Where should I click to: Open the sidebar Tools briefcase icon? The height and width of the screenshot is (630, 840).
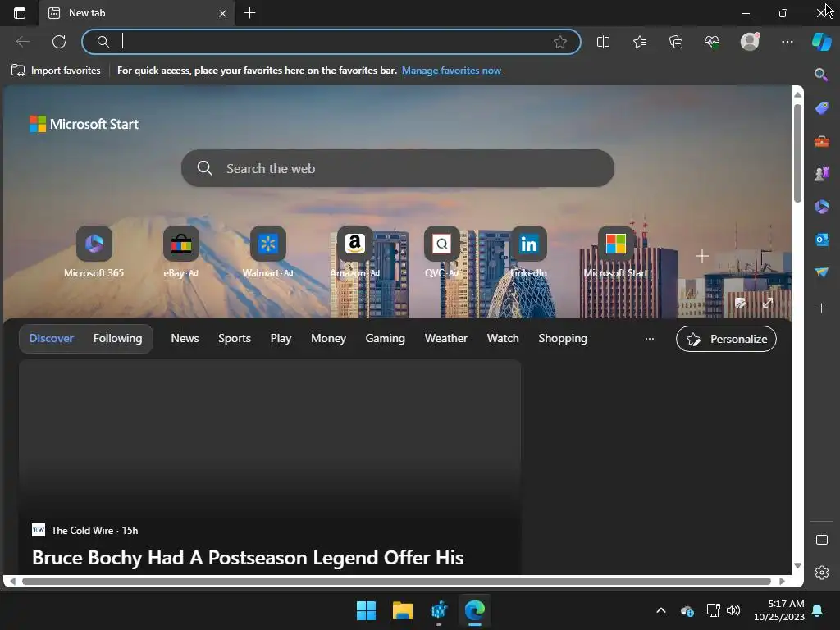821,141
